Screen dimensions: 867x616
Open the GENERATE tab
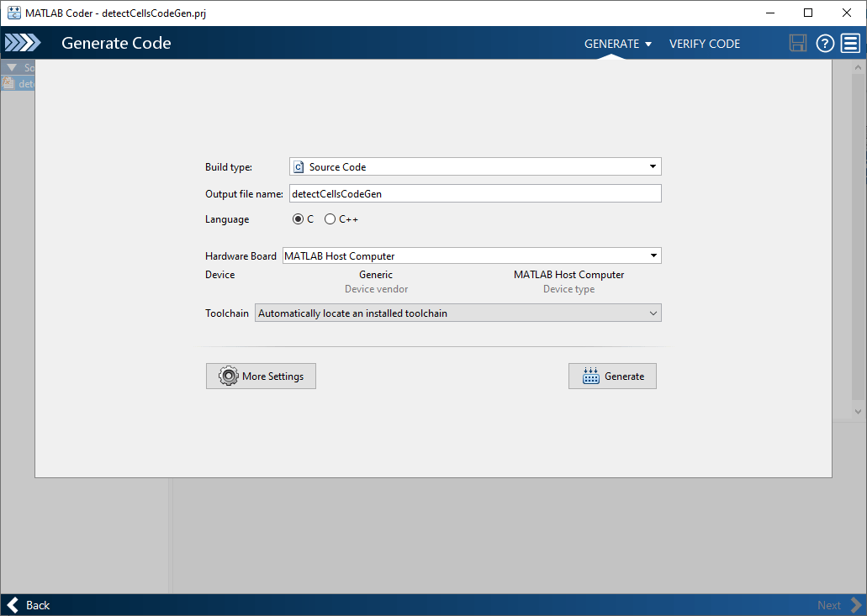point(611,44)
